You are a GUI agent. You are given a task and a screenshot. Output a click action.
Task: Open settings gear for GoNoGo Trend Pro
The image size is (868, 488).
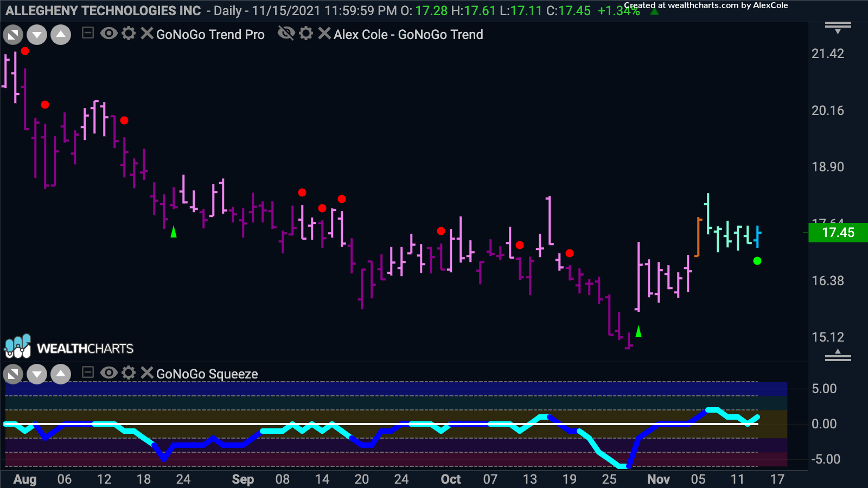129,34
